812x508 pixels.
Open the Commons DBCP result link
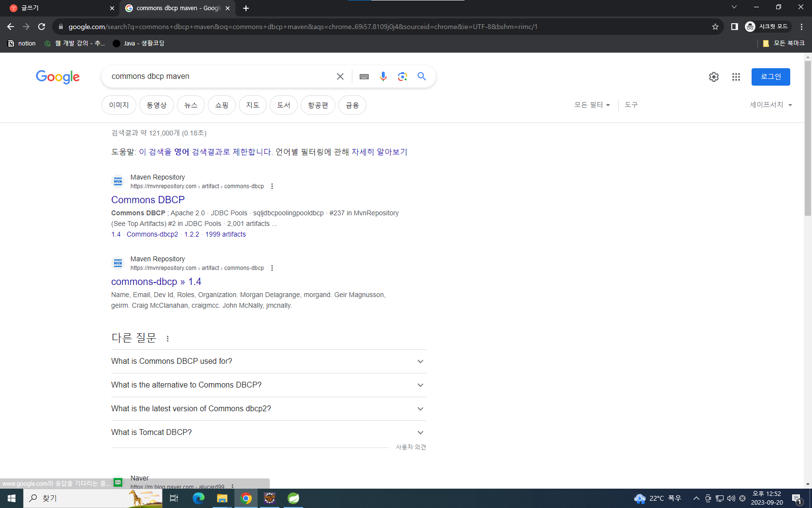click(x=148, y=200)
